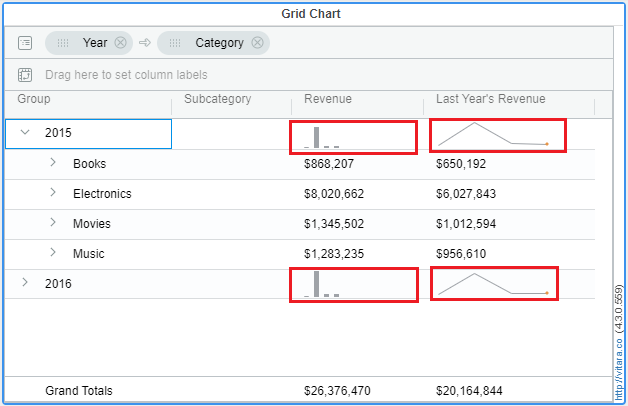Image resolution: width=628 pixels, height=406 pixels.
Task: Click the row labels tree icon
Action: click(x=25, y=43)
